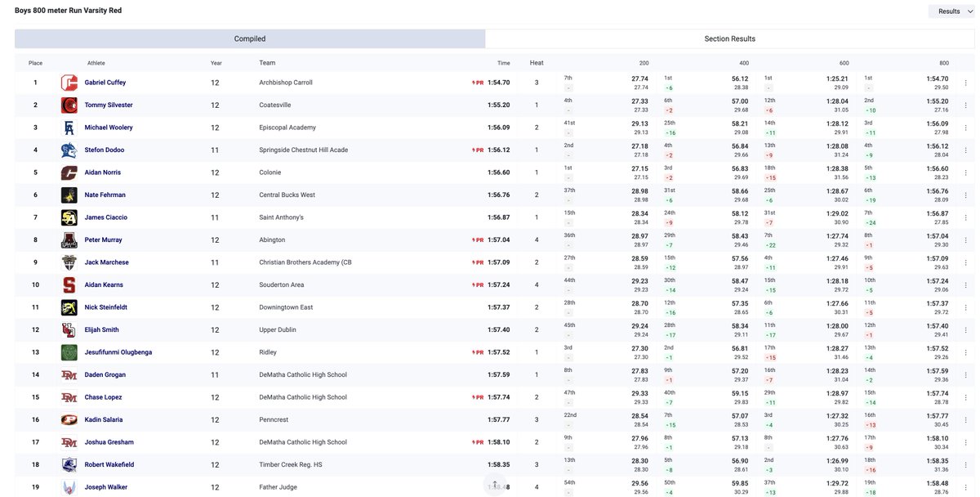This screenshot has width=980, height=497.
Task: Sort by the Place column header
Action: point(36,63)
